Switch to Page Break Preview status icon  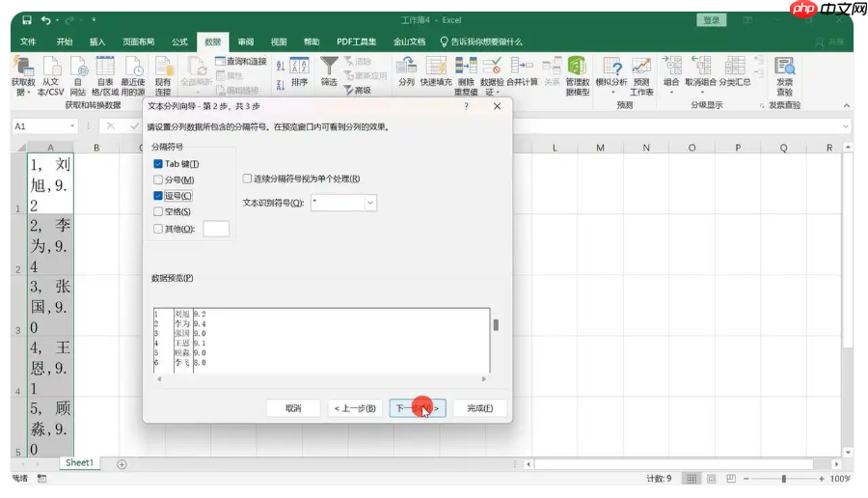pyautogui.click(x=731, y=478)
